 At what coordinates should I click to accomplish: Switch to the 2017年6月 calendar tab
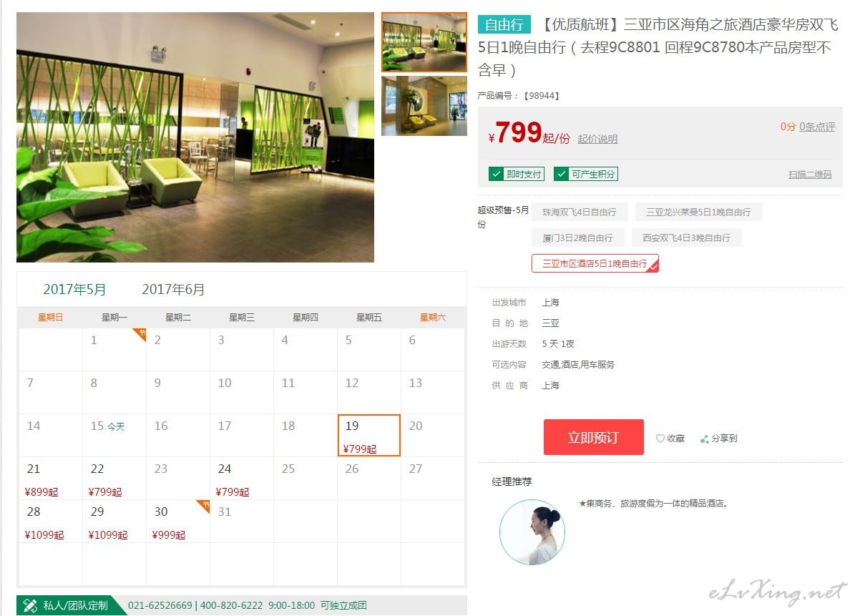point(173,290)
